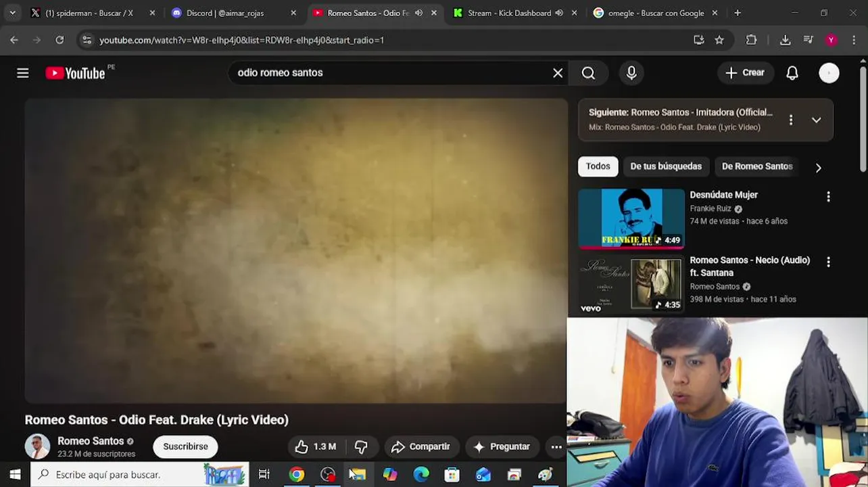Select the Todos filter chip
This screenshot has height=487, width=868.
tap(598, 166)
